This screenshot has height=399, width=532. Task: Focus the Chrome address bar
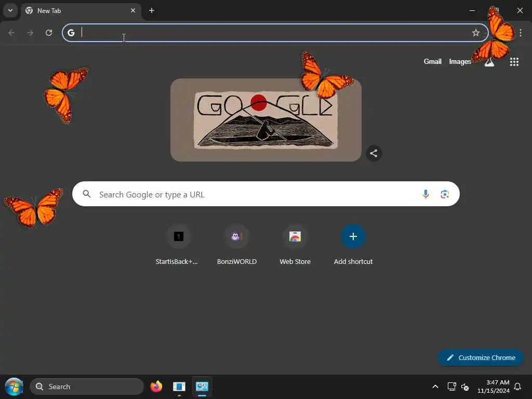pos(275,33)
